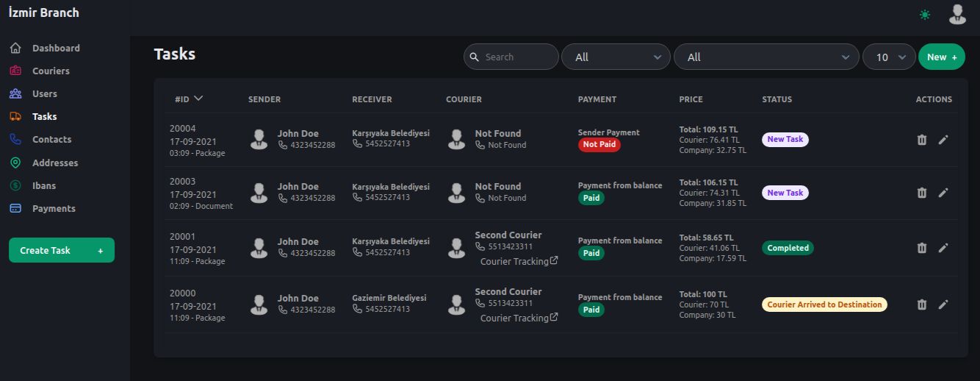The height and width of the screenshot is (381, 980).
Task: Go to Couriers in the sidebar
Action: [x=51, y=71]
